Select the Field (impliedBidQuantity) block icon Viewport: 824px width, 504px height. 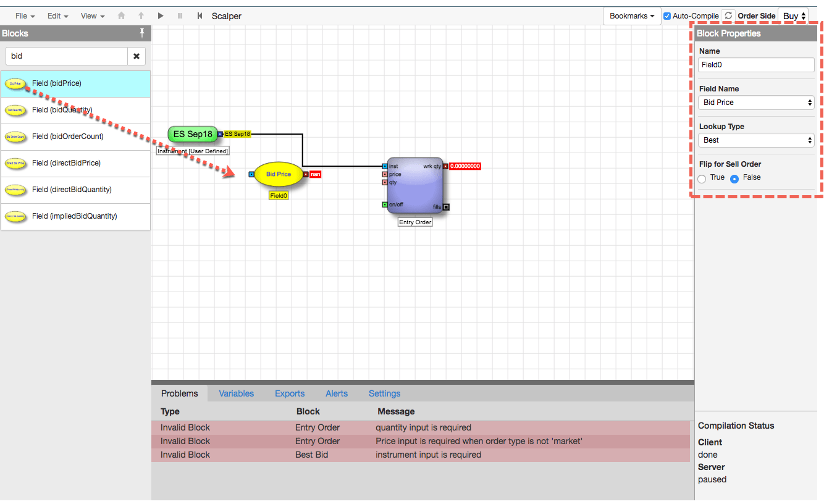15,216
